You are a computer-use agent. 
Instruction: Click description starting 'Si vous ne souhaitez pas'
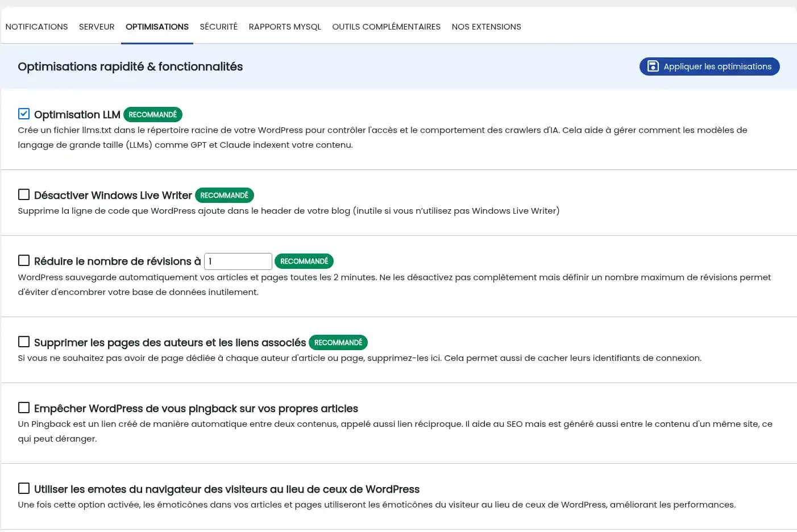tap(360, 358)
